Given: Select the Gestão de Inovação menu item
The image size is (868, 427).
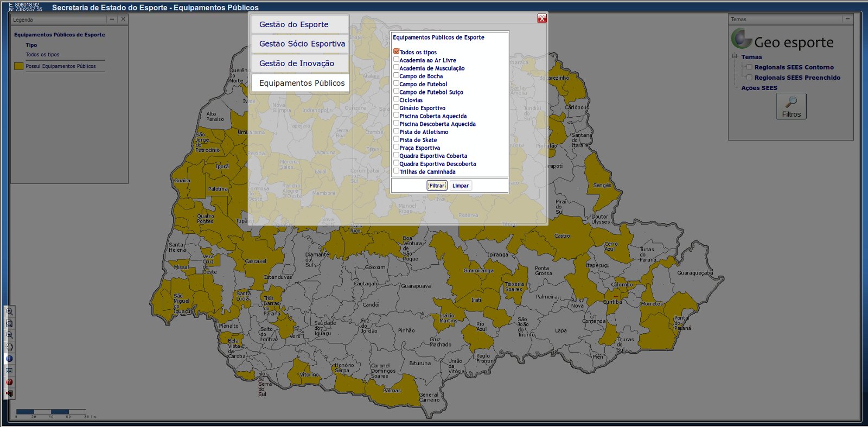Looking at the screenshot, I should coord(299,63).
